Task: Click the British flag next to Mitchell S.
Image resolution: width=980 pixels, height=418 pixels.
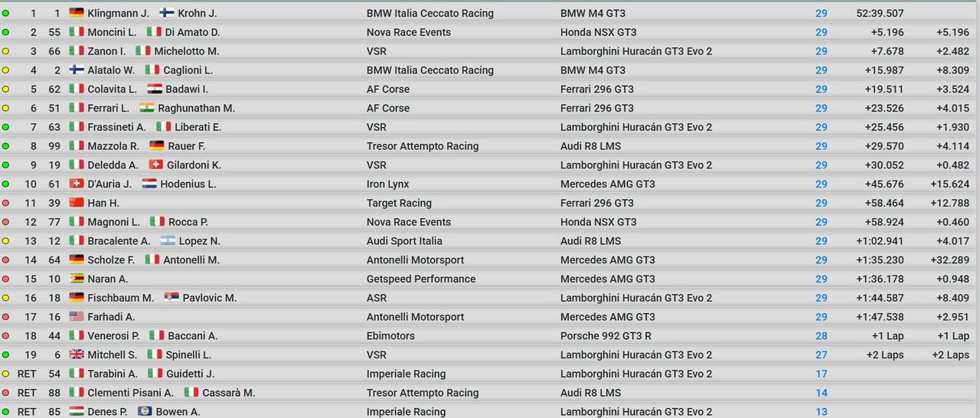Action: (x=77, y=354)
